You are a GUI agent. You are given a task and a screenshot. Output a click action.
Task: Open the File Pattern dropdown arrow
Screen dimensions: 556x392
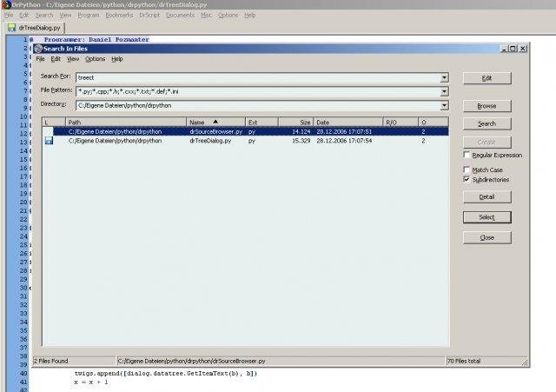point(444,91)
